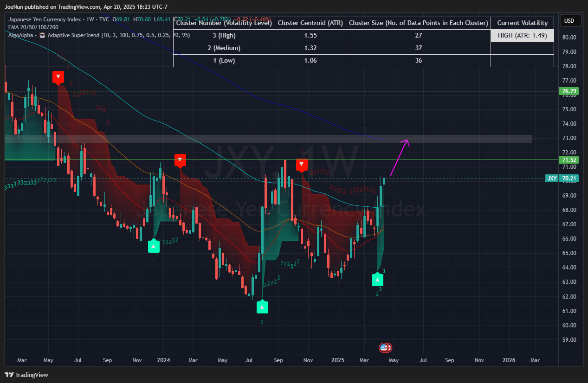
Task: Click the red sell signal marker in February 2024
Action: [x=180, y=160]
